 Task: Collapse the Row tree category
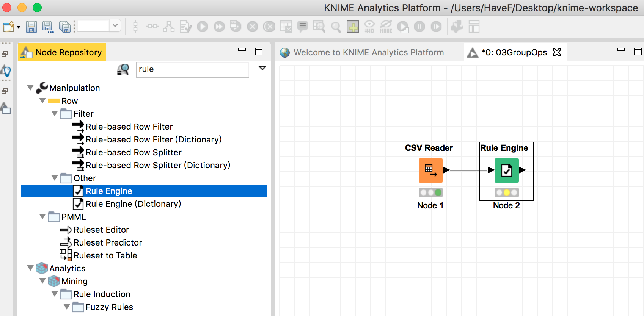[x=42, y=100]
